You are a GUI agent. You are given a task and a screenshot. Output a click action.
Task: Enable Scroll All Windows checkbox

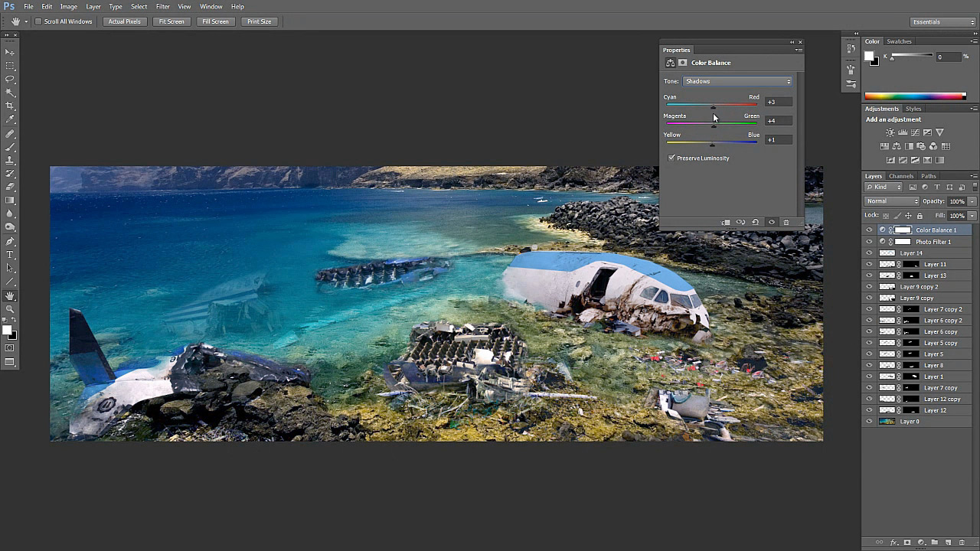tap(38, 21)
